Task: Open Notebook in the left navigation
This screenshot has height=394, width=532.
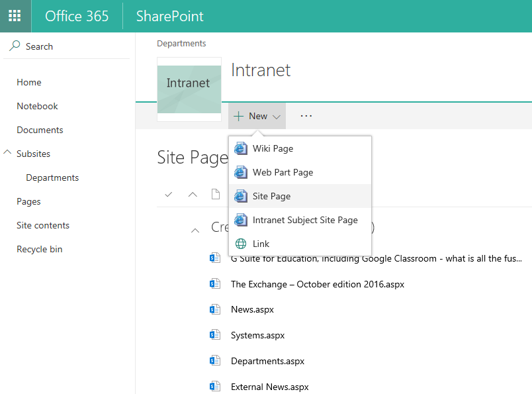Action: click(x=37, y=106)
